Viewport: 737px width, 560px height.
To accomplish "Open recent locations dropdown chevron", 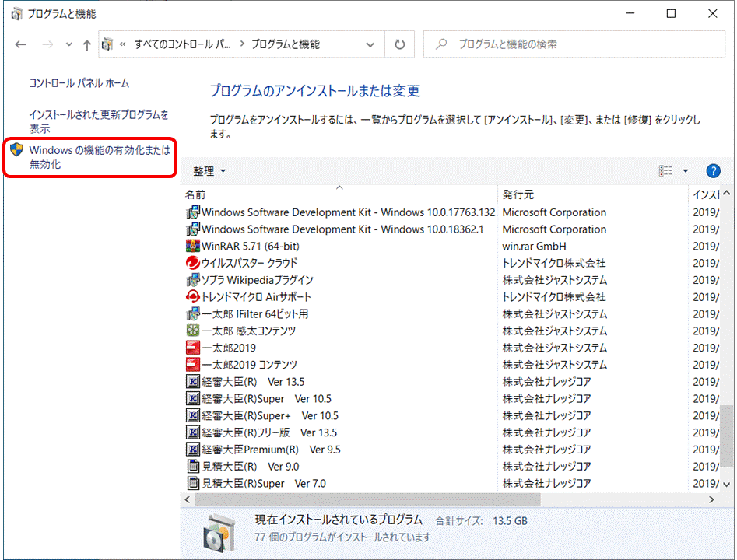I will [x=69, y=44].
